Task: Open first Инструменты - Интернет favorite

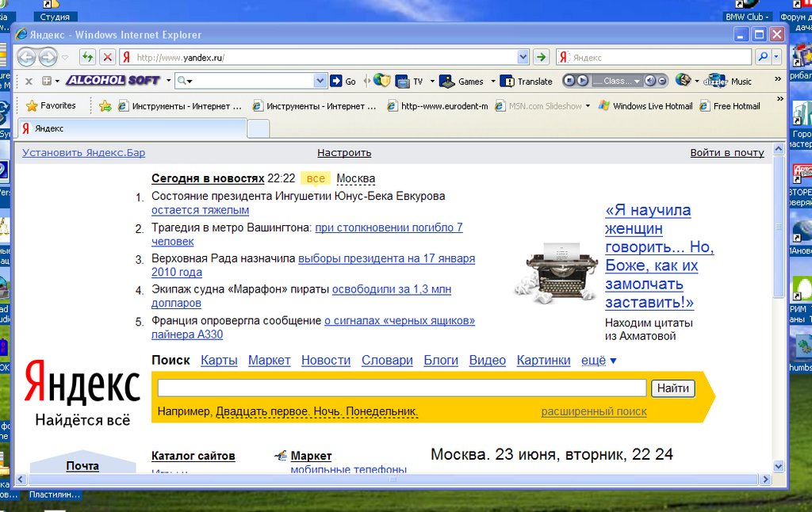Action: coord(180,106)
